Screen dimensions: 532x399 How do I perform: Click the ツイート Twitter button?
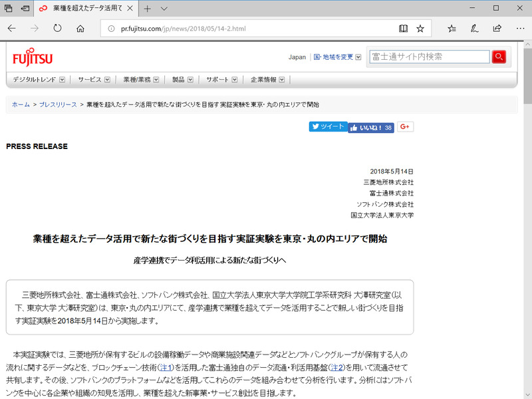click(328, 126)
